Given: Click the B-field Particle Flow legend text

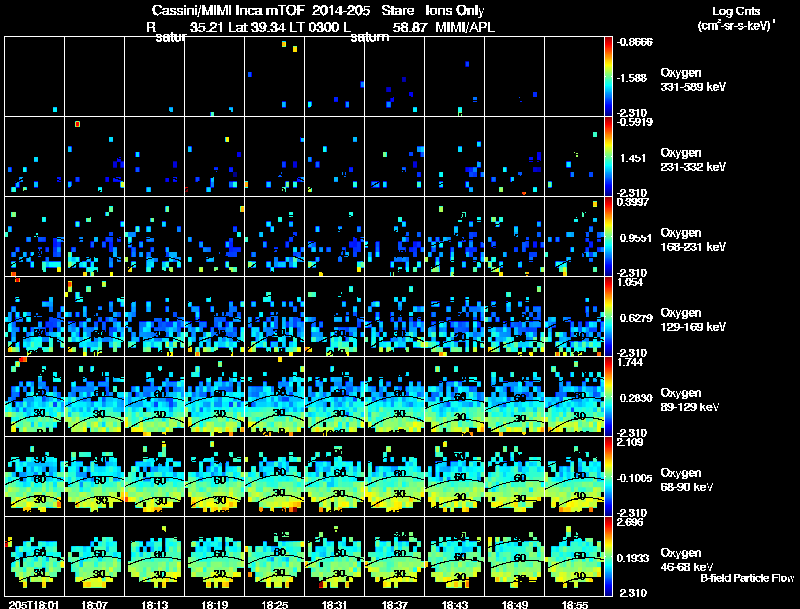Looking at the screenshot, I should point(746,578).
